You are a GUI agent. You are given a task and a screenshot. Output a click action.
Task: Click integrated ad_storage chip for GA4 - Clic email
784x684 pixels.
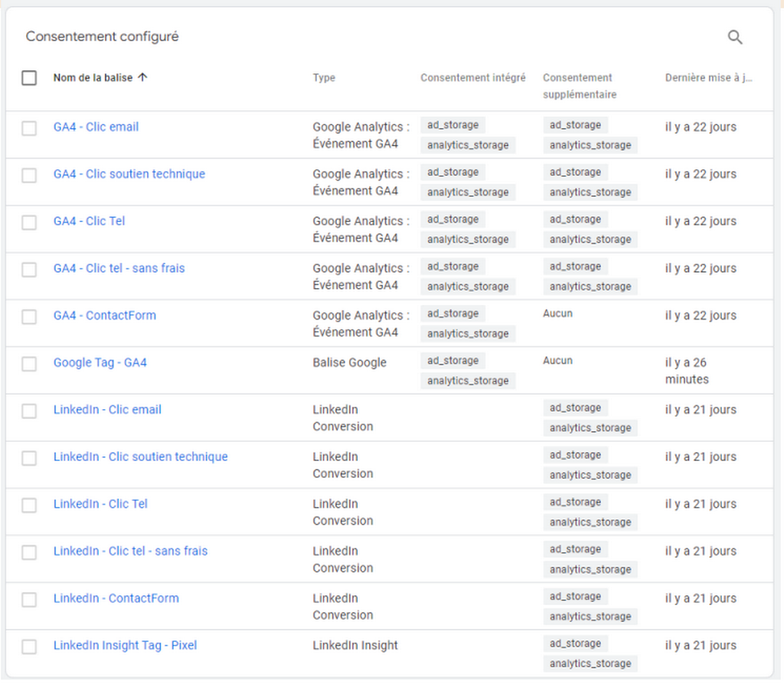pyautogui.click(x=453, y=125)
